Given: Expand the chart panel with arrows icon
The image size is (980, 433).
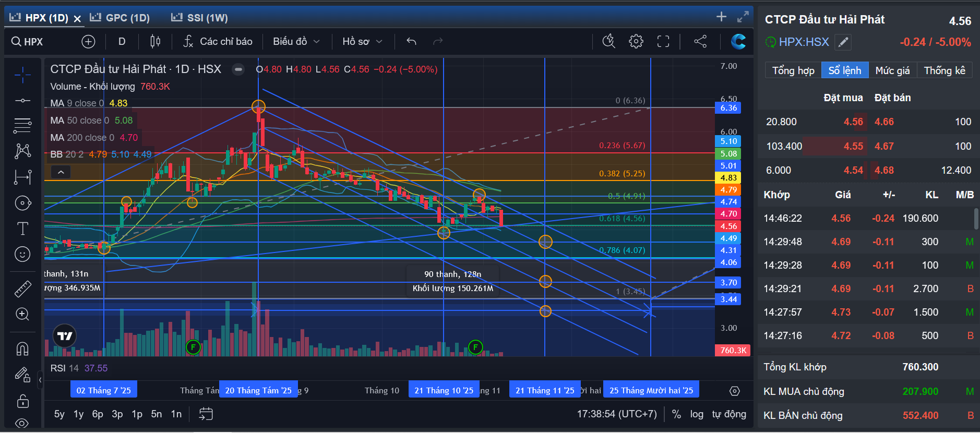Looking at the screenshot, I should click(743, 17).
